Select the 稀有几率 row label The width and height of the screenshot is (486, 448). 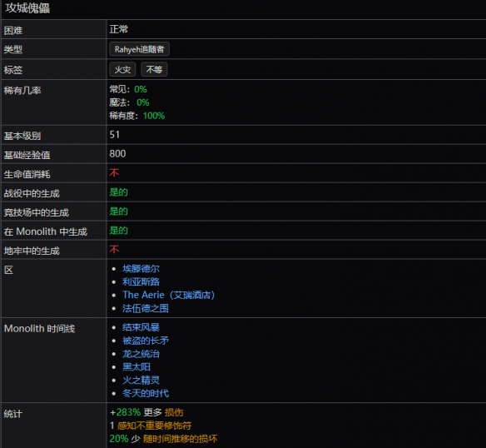[22, 91]
